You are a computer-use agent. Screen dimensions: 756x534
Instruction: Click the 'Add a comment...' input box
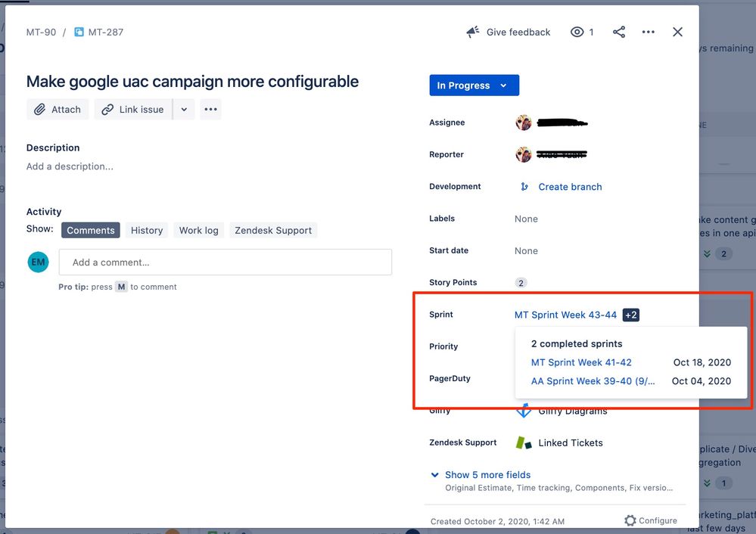click(x=226, y=262)
